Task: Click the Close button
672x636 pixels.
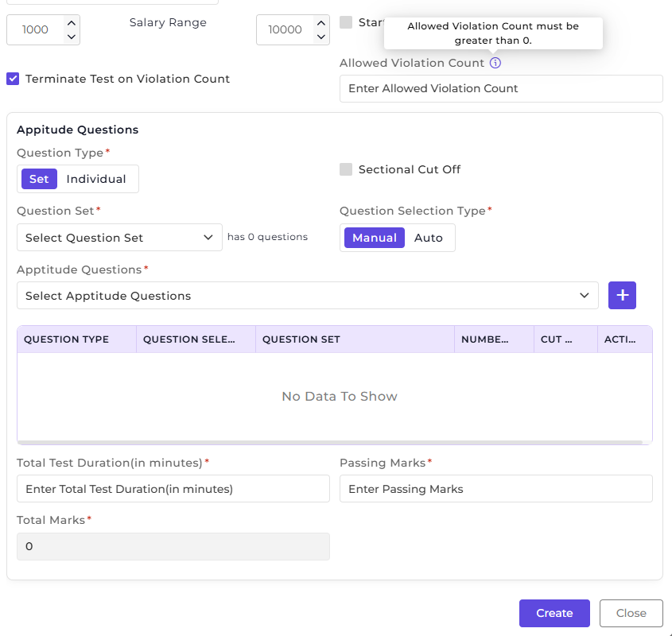Action: (631, 613)
